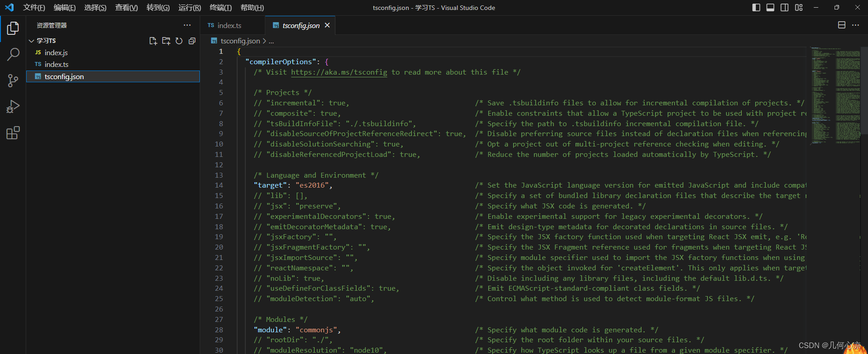This screenshot has width=868, height=354.
Task: Collapse all folders in explorer
Action: [x=192, y=41]
